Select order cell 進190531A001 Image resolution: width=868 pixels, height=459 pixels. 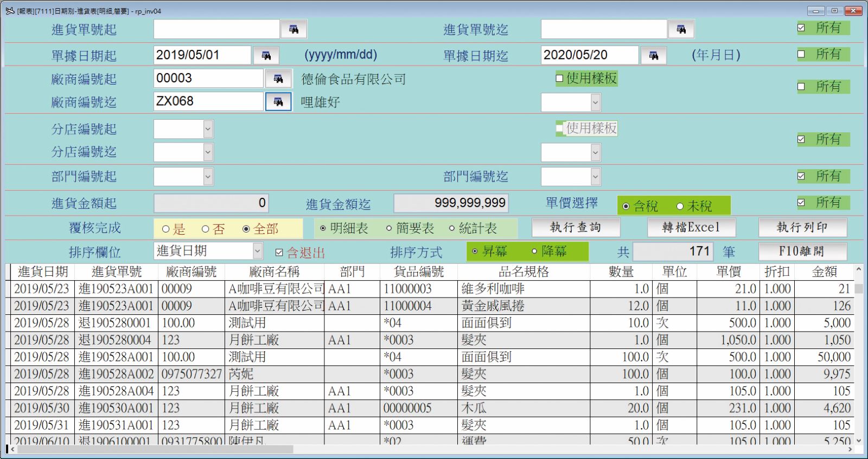(117, 425)
